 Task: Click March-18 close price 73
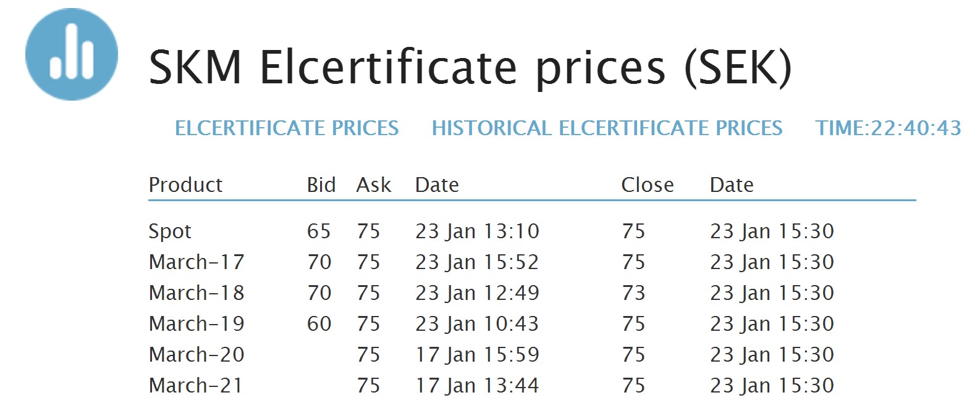633,293
